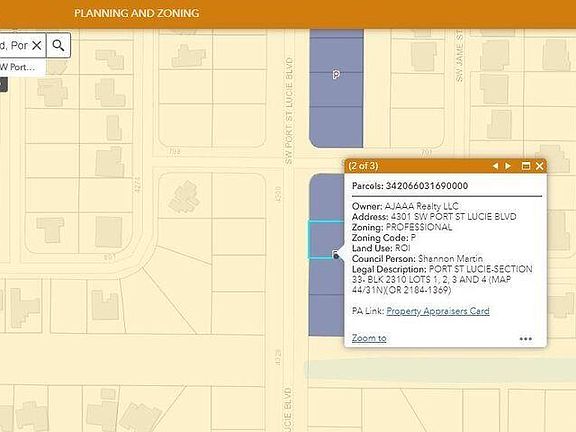The width and height of the screenshot is (576, 432).
Task: Click the highlighted cyan parcel on map
Action: pos(325,240)
